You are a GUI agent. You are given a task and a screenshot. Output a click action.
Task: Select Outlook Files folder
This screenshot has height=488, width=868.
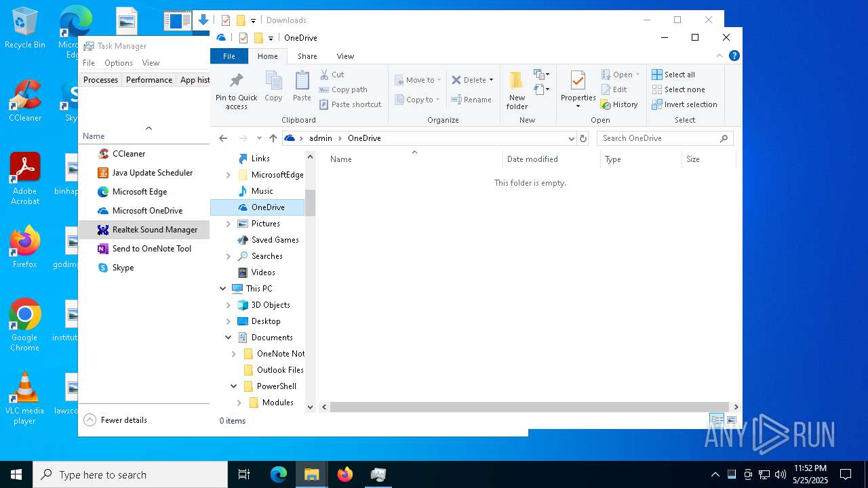coord(280,370)
